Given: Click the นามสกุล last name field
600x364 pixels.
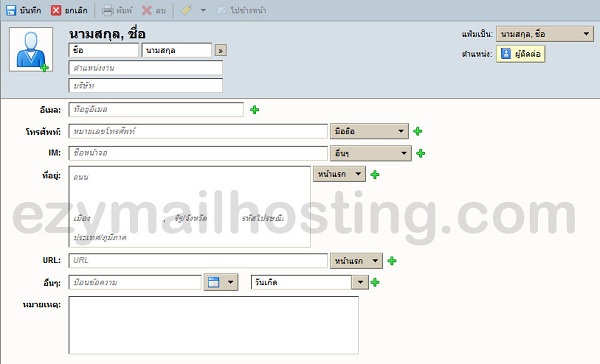Looking at the screenshot, I should click(x=176, y=50).
